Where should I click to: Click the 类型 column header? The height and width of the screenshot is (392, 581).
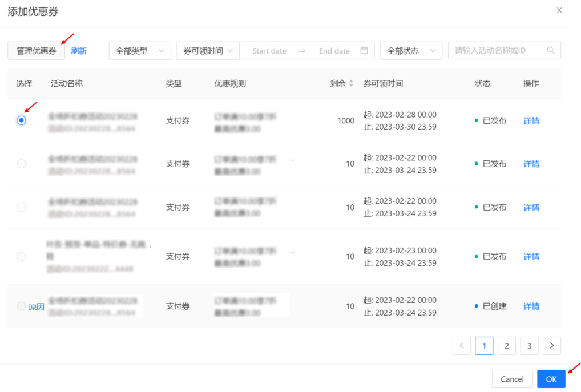[174, 83]
